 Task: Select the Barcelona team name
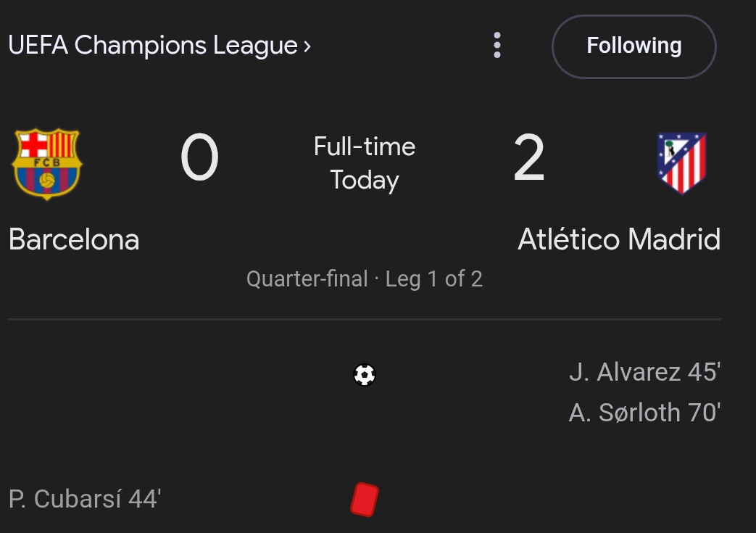point(74,239)
